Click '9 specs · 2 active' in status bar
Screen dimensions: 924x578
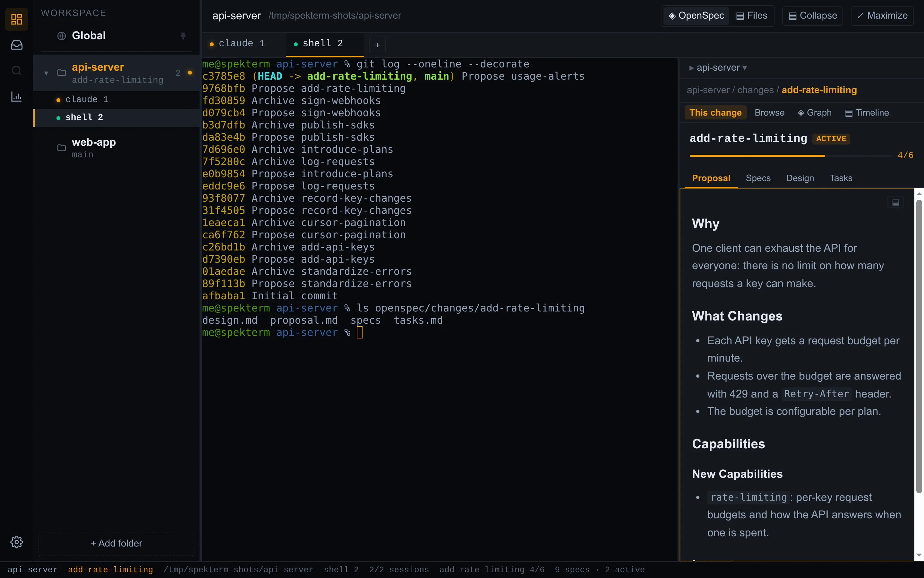tap(599, 570)
